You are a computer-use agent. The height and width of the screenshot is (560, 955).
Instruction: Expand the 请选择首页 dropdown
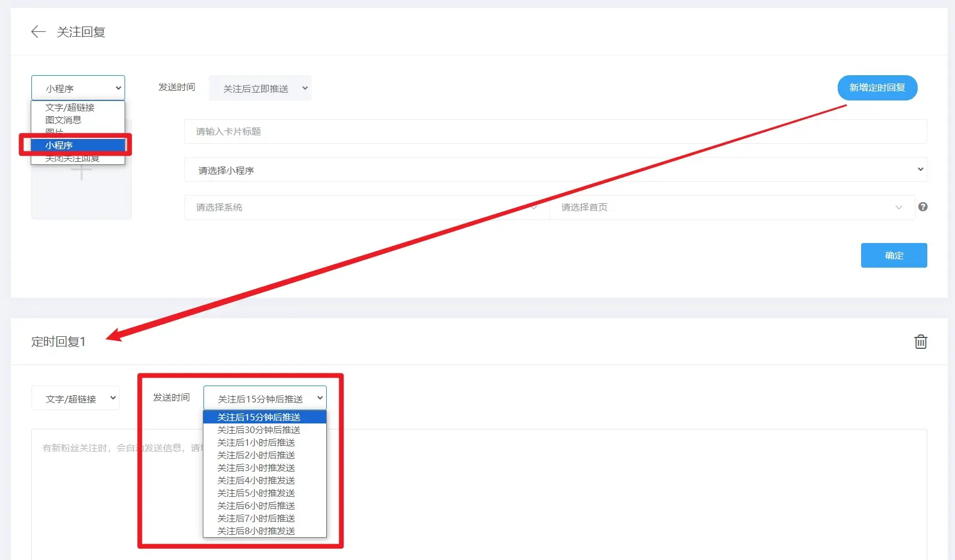click(731, 208)
